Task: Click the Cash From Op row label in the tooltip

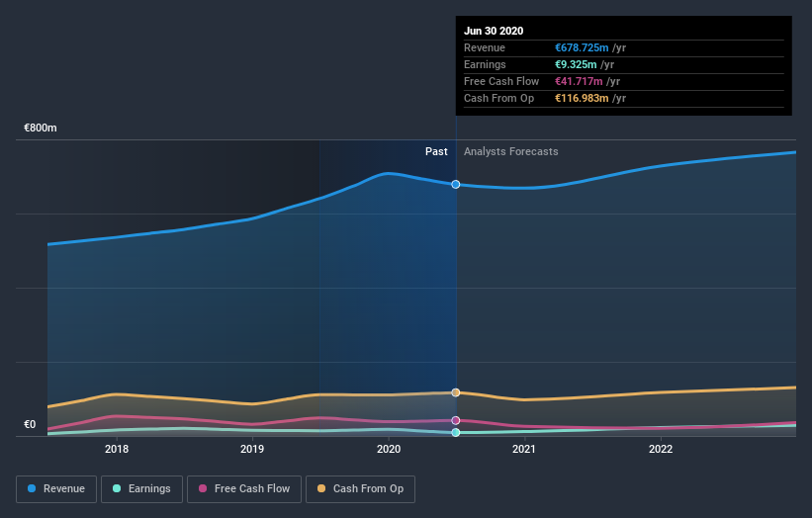Action: 498,98
